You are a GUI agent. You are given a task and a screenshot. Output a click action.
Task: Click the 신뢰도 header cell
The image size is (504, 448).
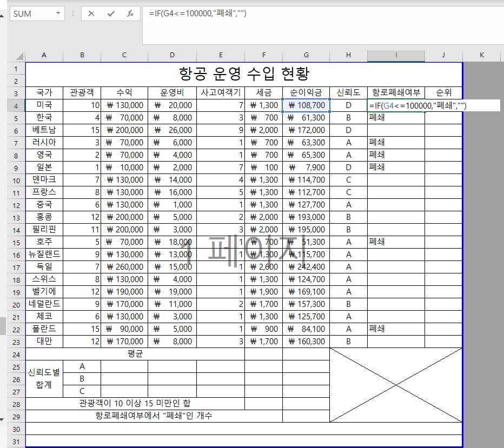[348, 93]
